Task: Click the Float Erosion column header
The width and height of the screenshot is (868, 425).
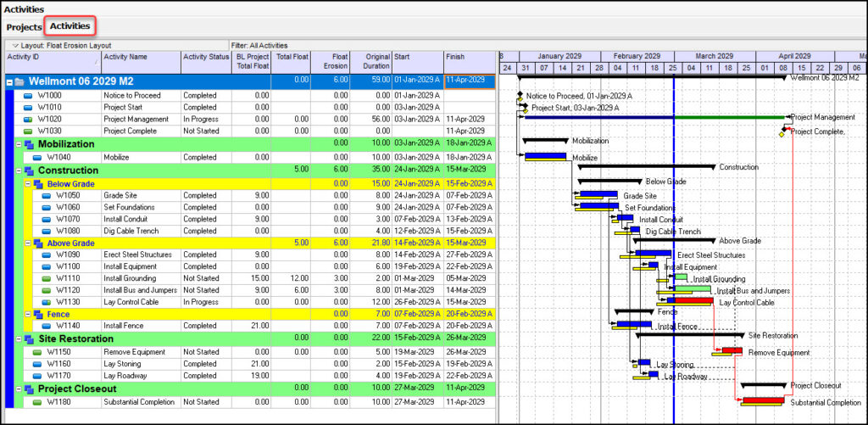Action: click(331, 63)
